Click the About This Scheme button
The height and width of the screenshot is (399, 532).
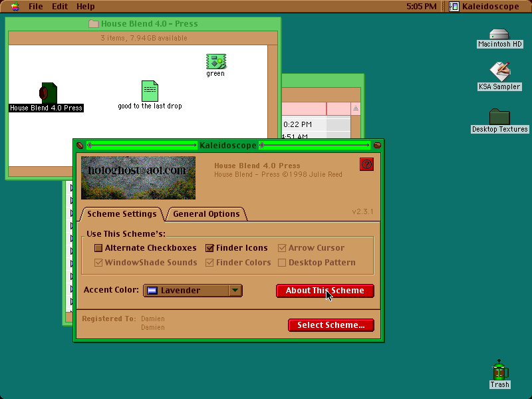(325, 291)
